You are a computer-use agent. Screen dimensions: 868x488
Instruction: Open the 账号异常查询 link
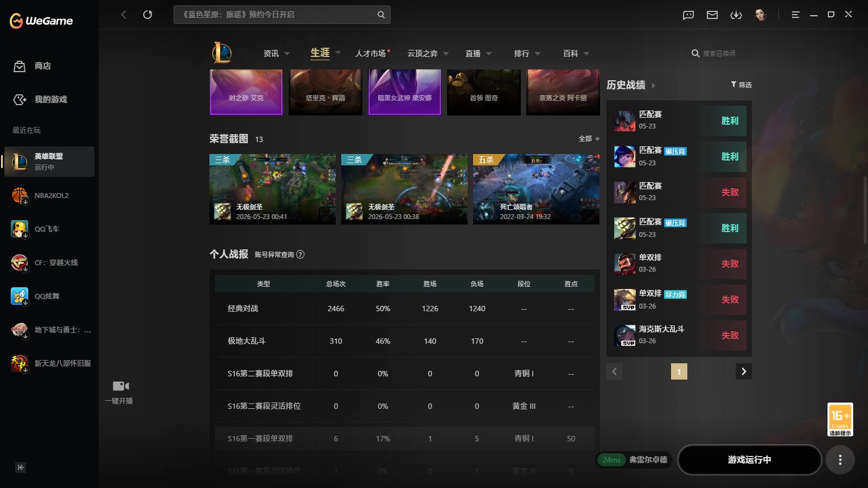[x=275, y=254]
